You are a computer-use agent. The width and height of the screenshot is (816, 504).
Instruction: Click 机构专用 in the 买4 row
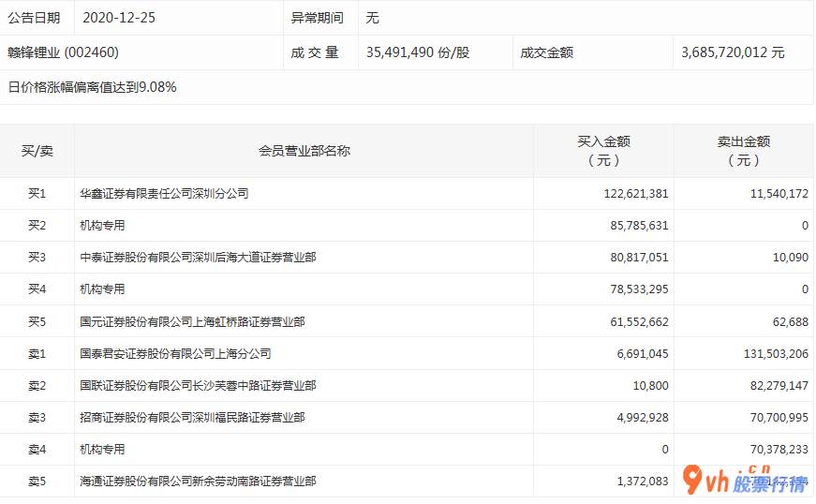pos(102,289)
